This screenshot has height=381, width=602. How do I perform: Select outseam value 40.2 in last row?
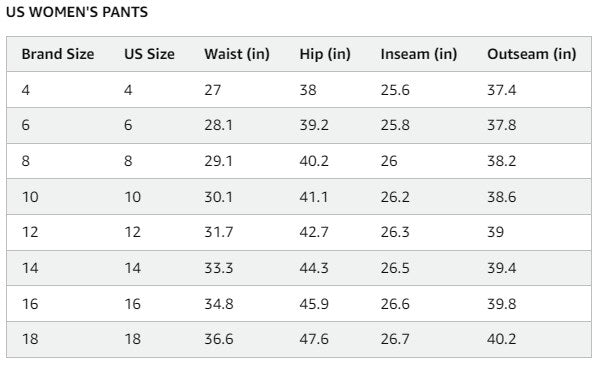tap(501, 339)
